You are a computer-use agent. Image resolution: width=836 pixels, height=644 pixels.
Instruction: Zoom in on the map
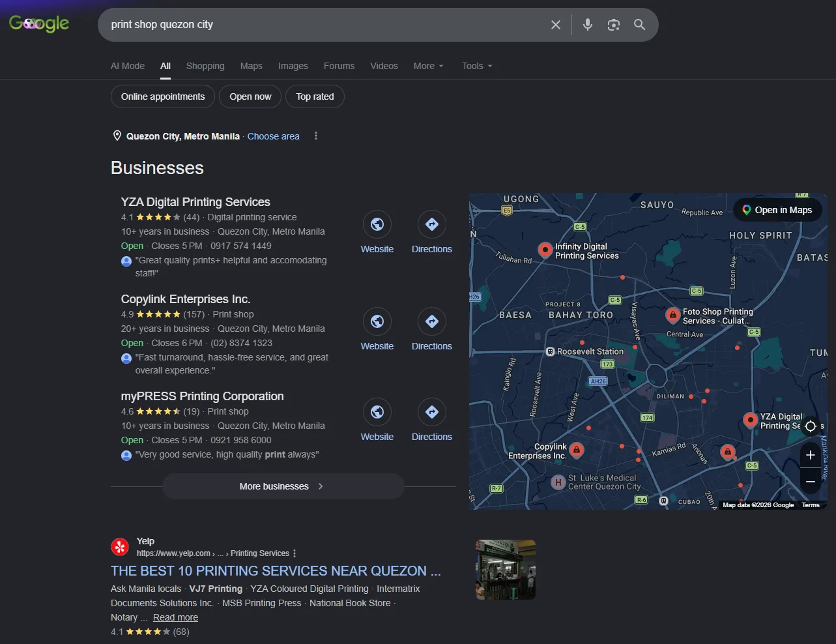click(x=811, y=455)
